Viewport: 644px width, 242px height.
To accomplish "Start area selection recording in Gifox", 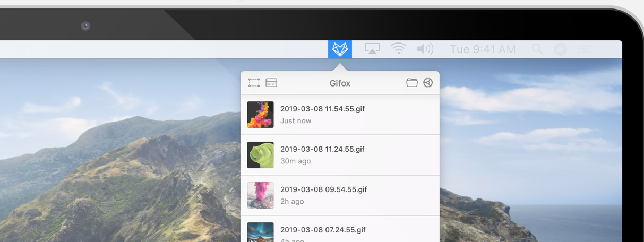I will [254, 83].
